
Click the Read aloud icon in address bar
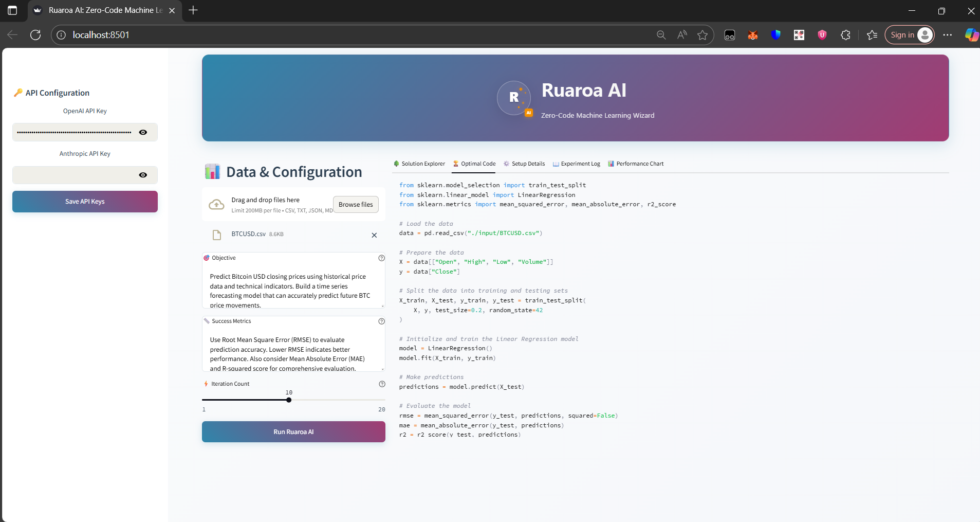point(682,35)
